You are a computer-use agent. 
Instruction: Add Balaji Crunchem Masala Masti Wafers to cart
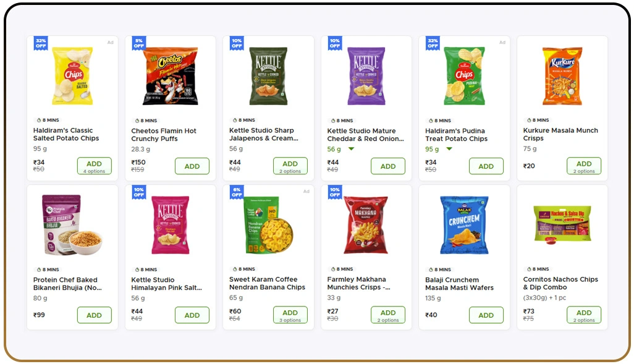tap(486, 315)
